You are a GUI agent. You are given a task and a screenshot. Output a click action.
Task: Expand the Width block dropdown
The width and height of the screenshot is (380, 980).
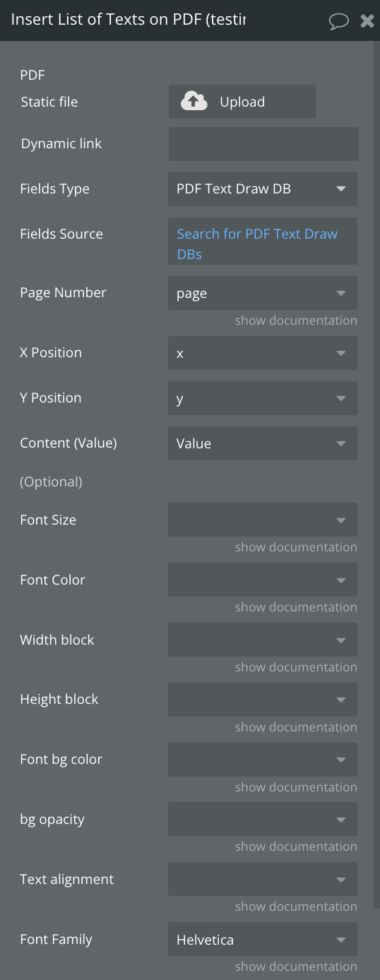click(x=263, y=640)
